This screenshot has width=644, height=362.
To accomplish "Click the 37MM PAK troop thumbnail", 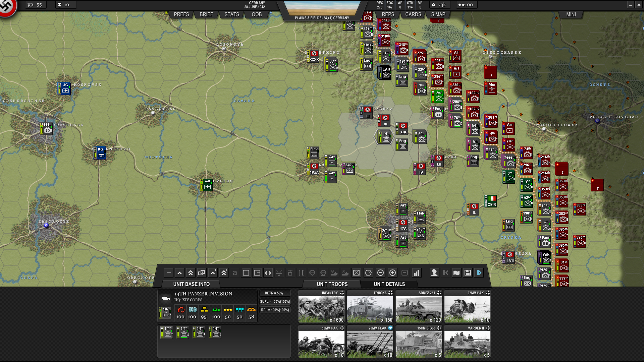I will coord(467,306).
